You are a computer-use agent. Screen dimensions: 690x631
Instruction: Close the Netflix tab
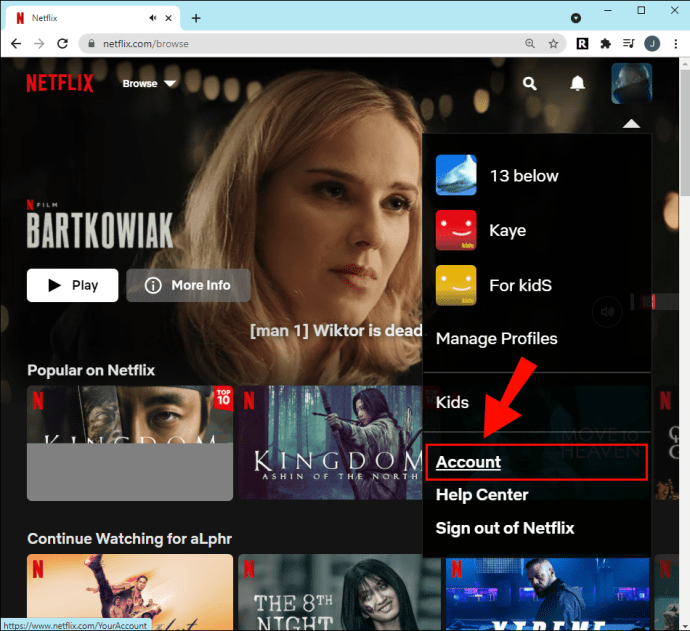click(x=169, y=18)
